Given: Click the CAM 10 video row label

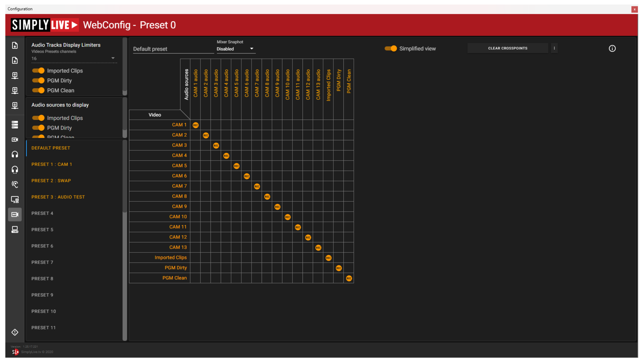Looking at the screenshot, I should [x=178, y=217].
